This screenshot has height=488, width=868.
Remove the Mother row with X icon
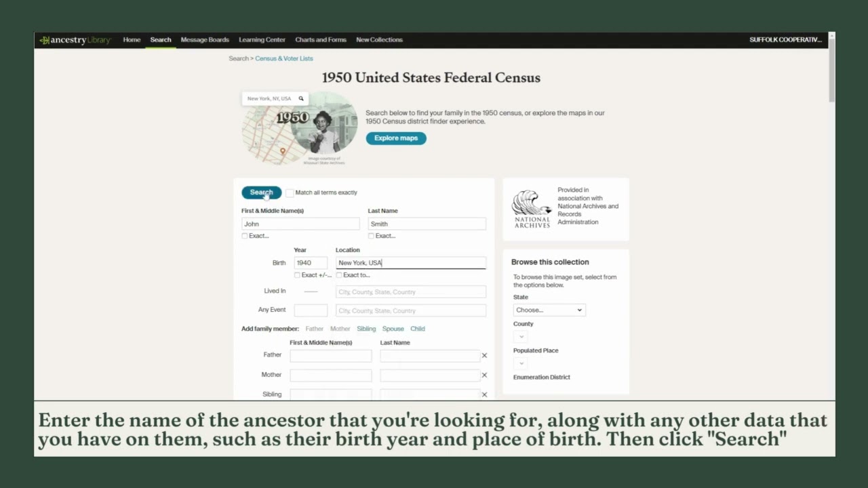(x=484, y=375)
